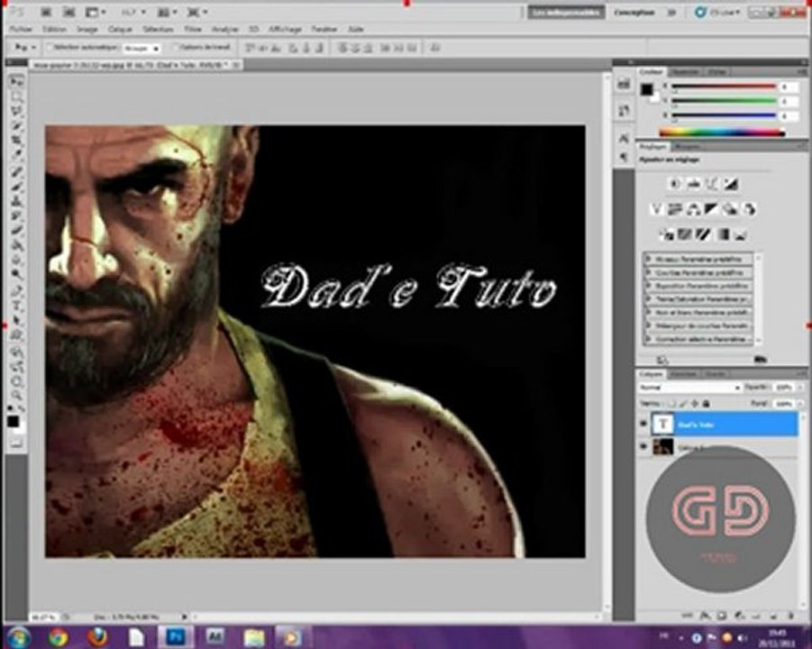Toggle lock all in Calques panel
The width and height of the screenshot is (812, 649).
click(706, 403)
